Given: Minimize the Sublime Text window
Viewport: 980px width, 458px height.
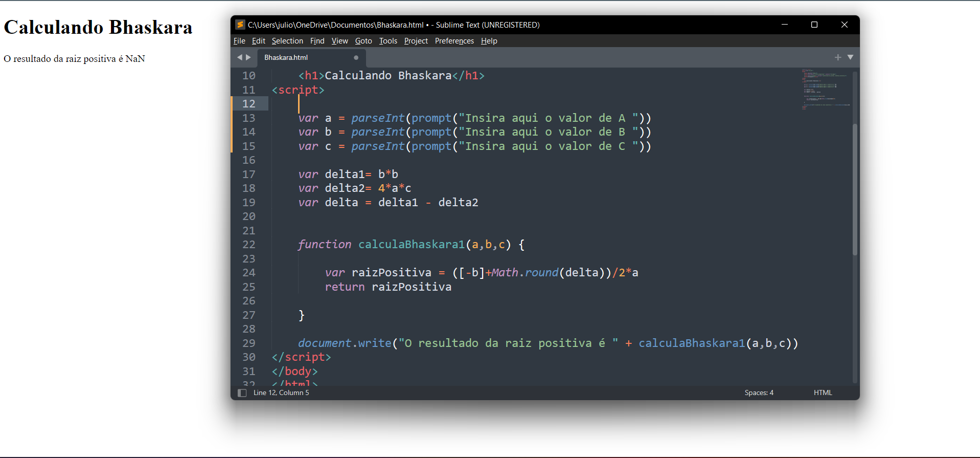Looking at the screenshot, I should tap(785, 25).
